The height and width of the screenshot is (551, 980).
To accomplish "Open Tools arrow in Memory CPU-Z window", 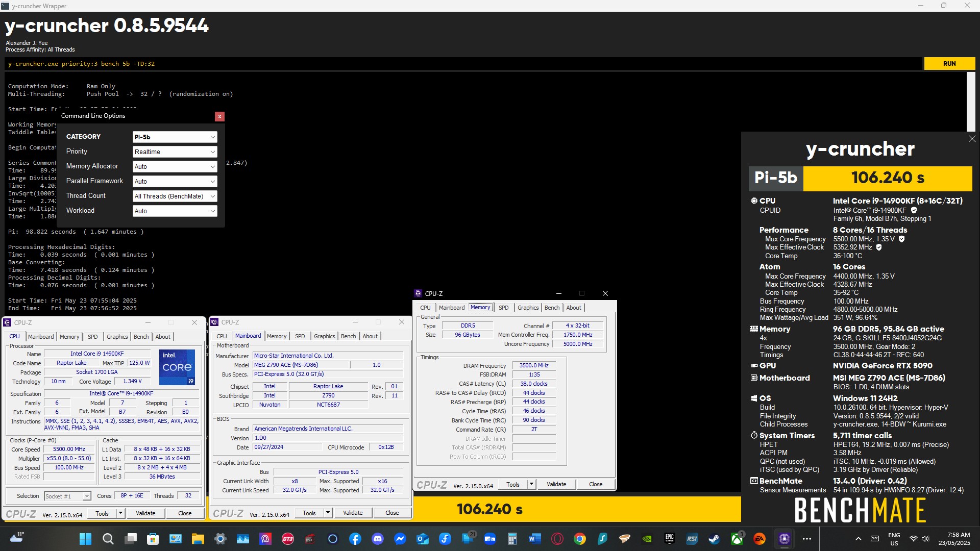I will [x=532, y=484].
